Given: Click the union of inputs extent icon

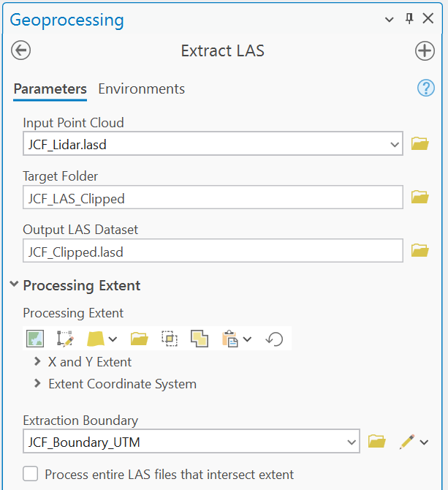Looking at the screenshot, I should [x=199, y=339].
